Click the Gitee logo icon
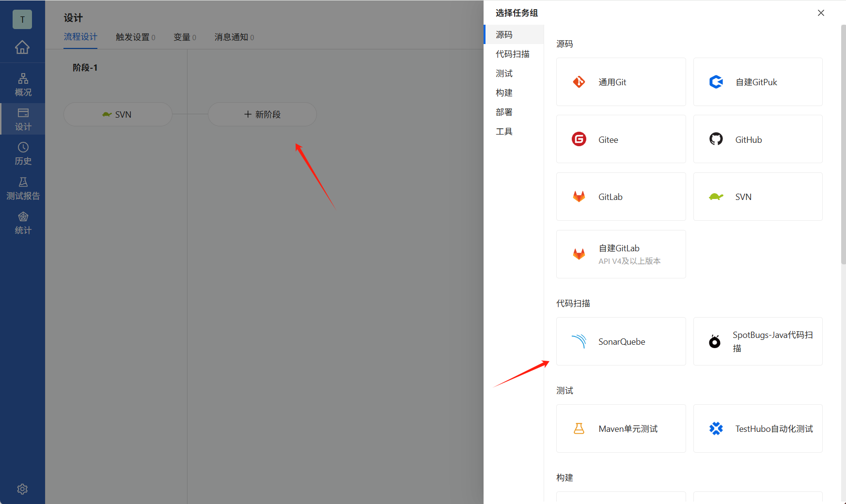846x504 pixels. point(579,139)
